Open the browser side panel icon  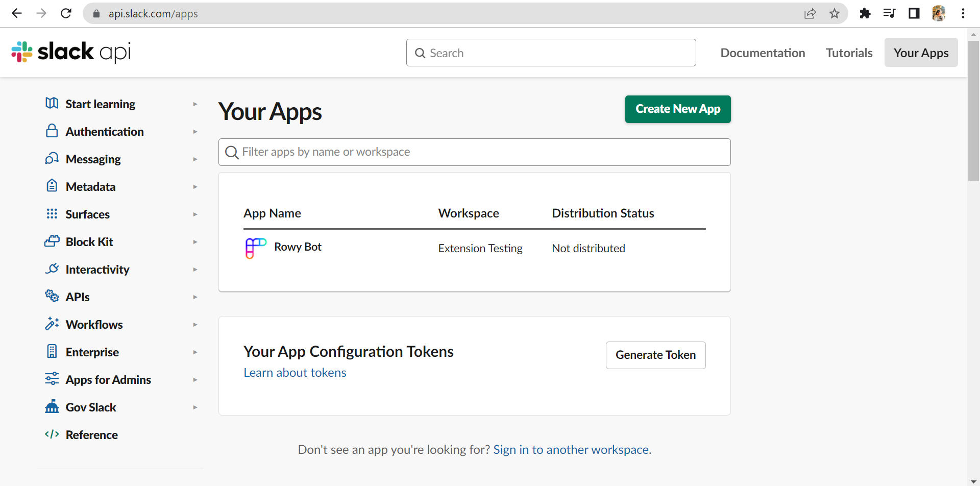[x=914, y=13]
